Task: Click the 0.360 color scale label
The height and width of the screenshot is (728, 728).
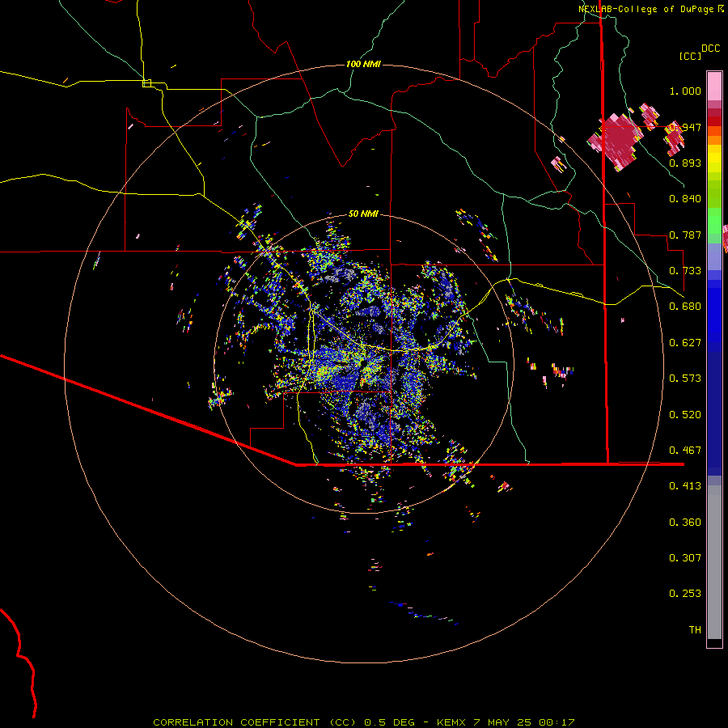Action: [x=685, y=523]
